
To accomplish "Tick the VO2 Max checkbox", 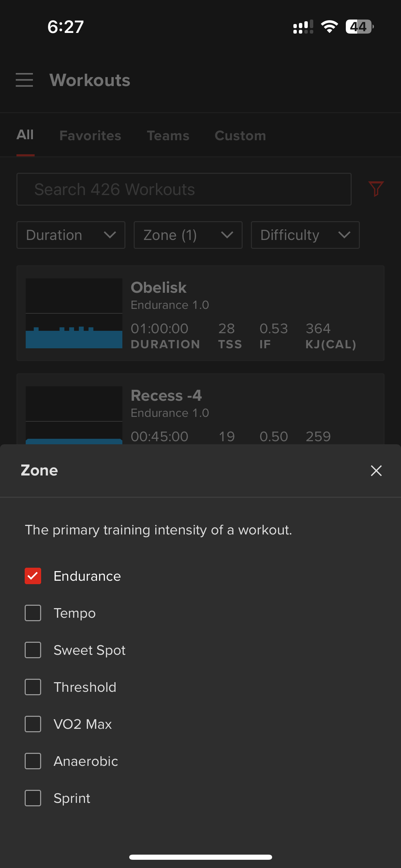I will point(33,724).
